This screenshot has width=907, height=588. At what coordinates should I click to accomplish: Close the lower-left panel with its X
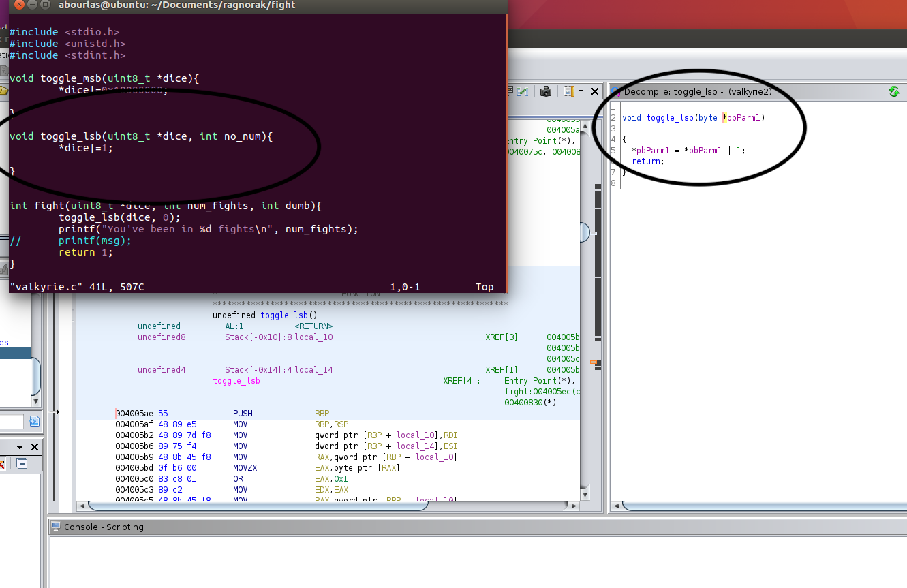pyautogui.click(x=35, y=447)
